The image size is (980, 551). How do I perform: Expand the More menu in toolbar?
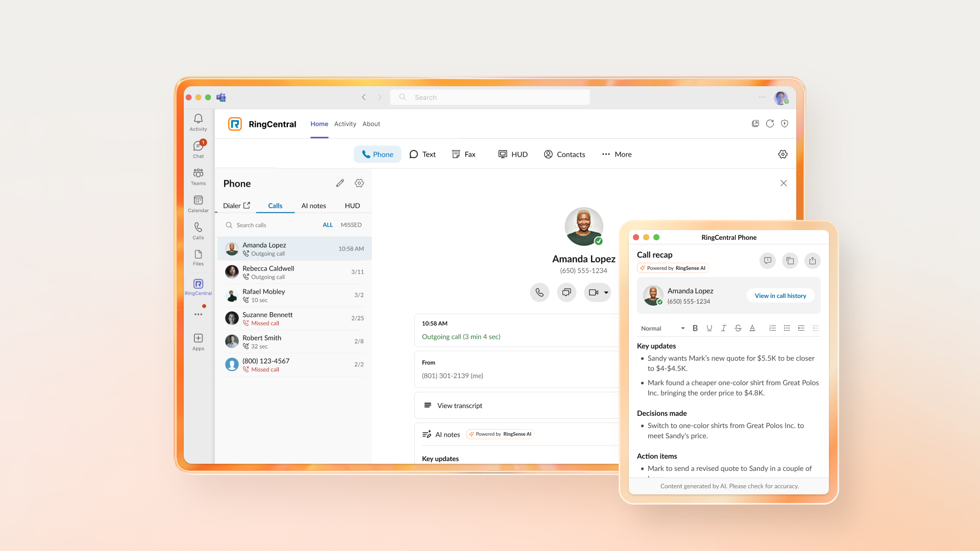click(617, 154)
